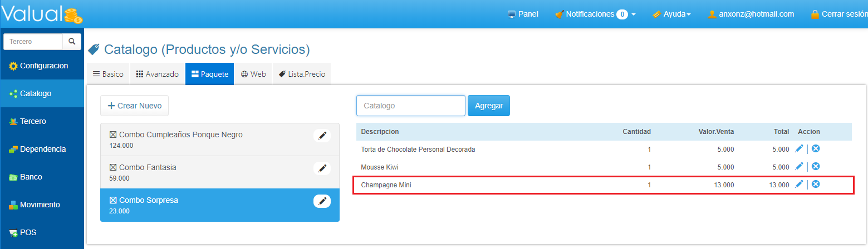Remove Champagne Mini from the package
This screenshot has height=249, width=868.
(x=816, y=184)
